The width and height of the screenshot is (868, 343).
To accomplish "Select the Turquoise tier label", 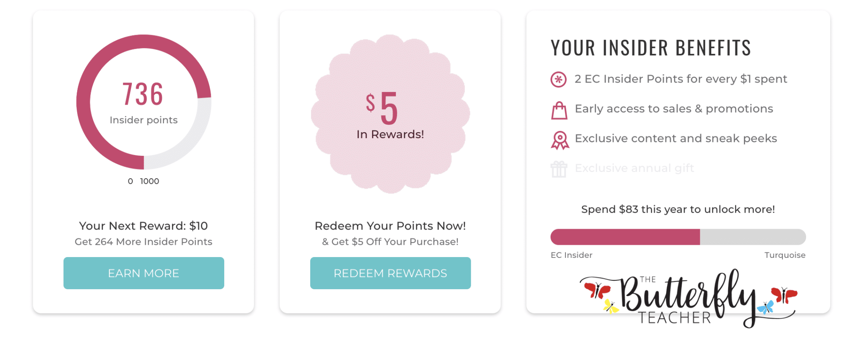I will pos(785,255).
